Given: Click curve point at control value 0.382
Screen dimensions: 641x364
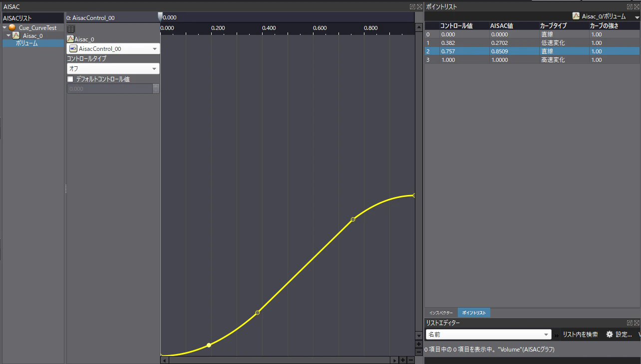Looking at the screenshot, I should [258, 313].
